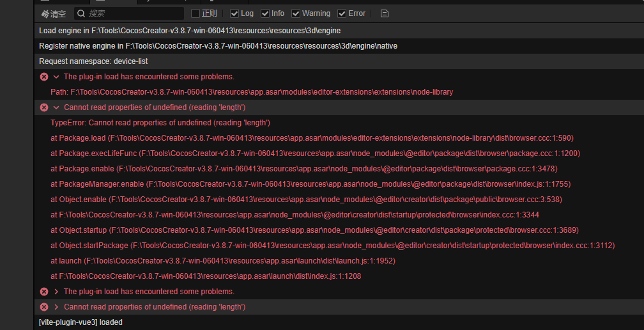
Task: Focus the 搜索 search input field
Action: coord(129,13)
